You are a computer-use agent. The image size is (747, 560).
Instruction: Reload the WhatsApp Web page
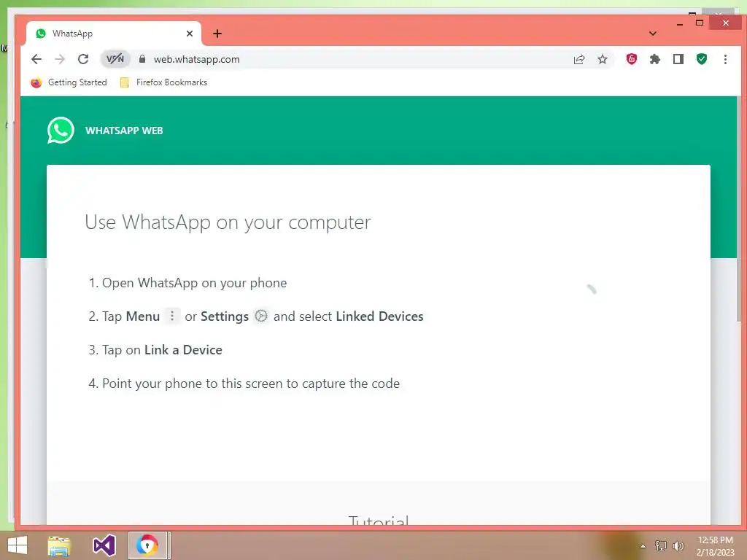pyautogui.click(x=83, y=59)
